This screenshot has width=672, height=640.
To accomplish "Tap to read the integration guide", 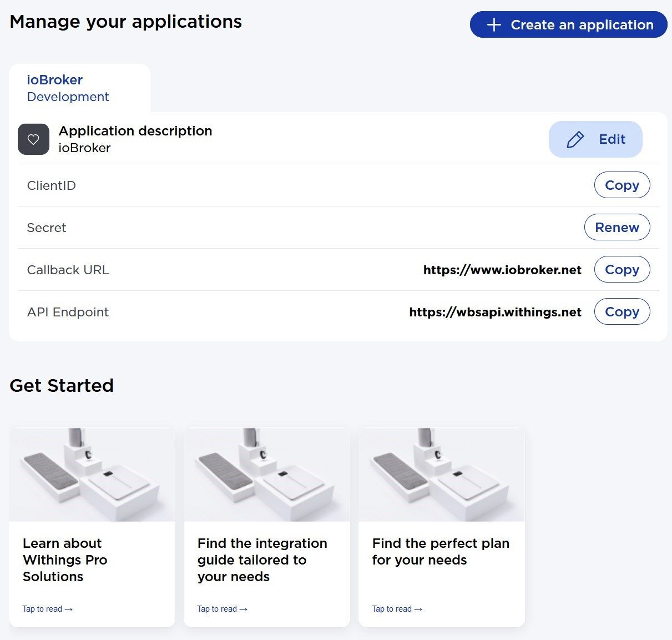I will (x=223, y=609).
